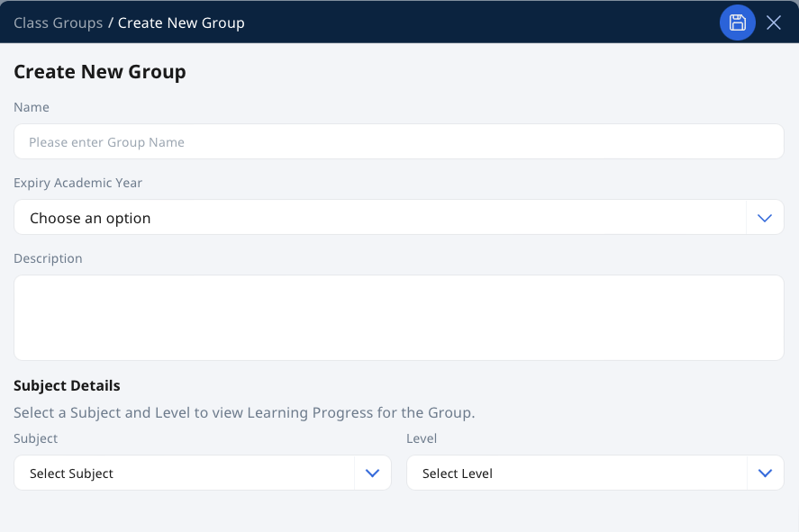Click the blue save disk icon

coord(737,23)
